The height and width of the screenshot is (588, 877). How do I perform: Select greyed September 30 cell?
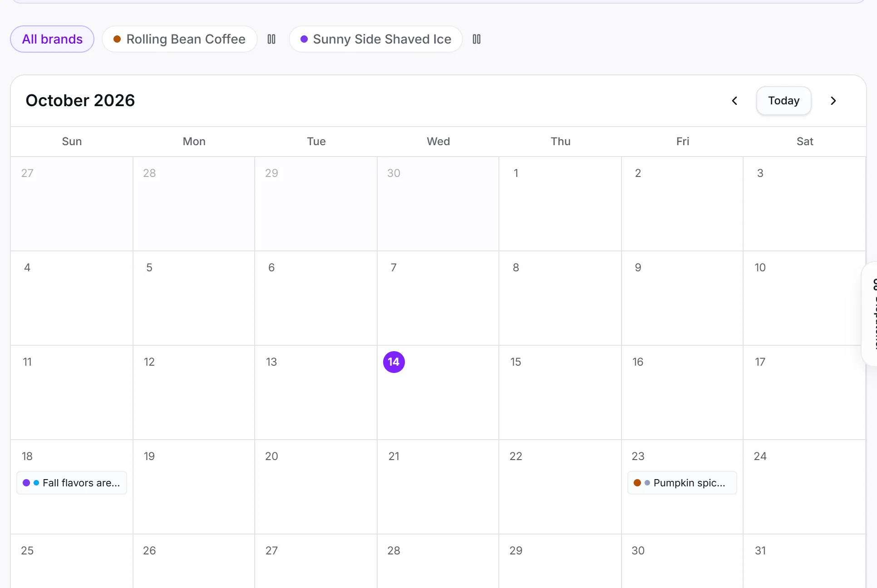(438, 204)
